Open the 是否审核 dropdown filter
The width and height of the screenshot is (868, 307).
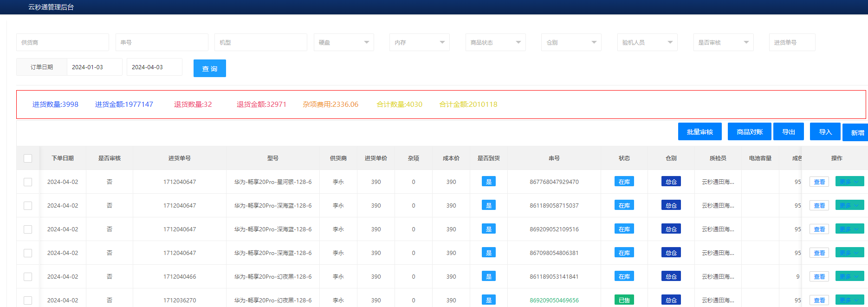coord(724,42)
